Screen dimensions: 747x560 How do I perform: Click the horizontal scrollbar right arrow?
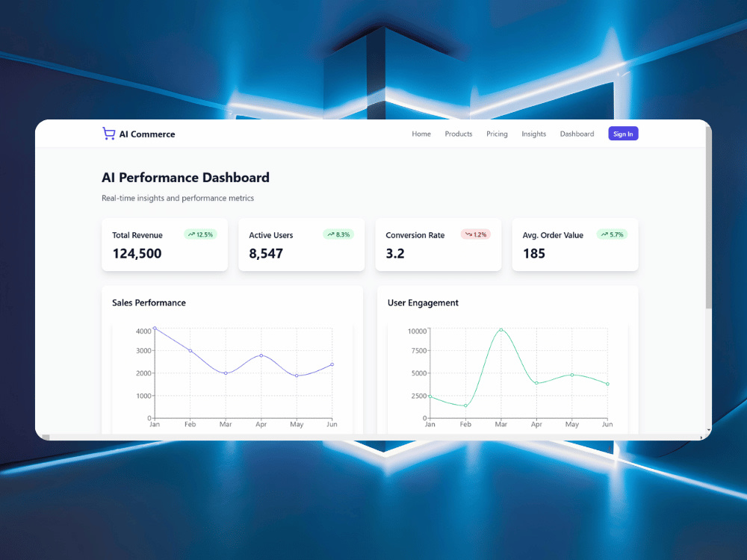click(701, 438)
